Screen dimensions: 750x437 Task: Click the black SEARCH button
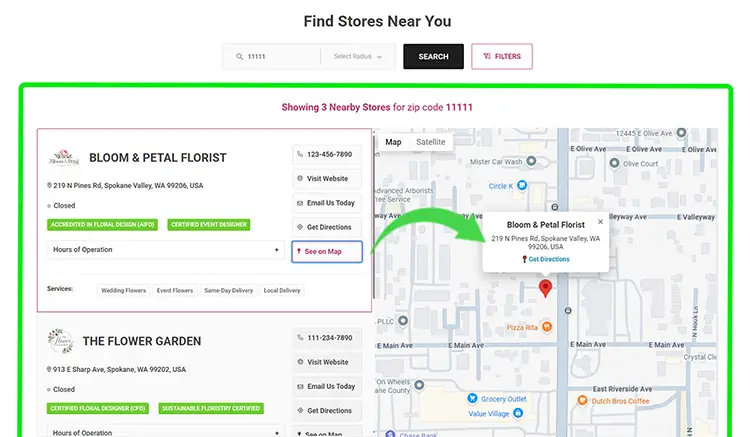pos(433,56)
